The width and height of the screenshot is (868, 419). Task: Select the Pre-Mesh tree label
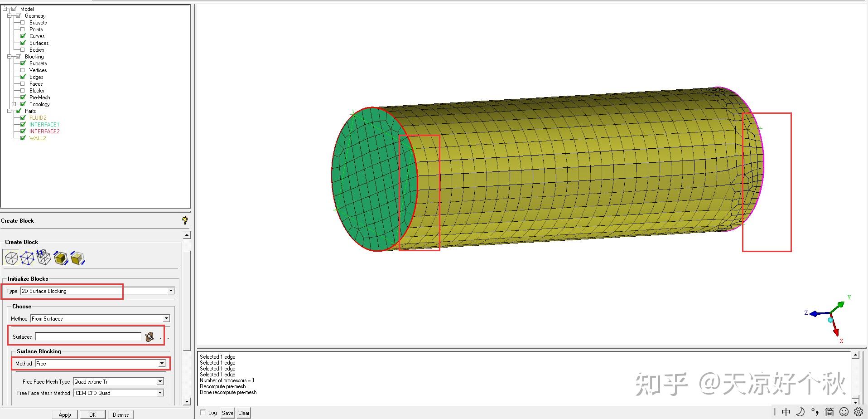pyautogui.click(x=40, y=97)
